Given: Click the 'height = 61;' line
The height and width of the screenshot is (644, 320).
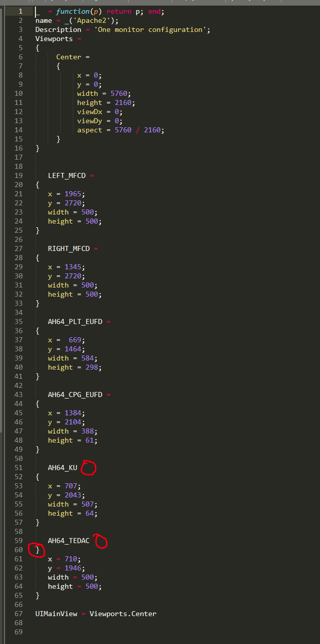Looking at the screenshot, I should tap(73, 440).
